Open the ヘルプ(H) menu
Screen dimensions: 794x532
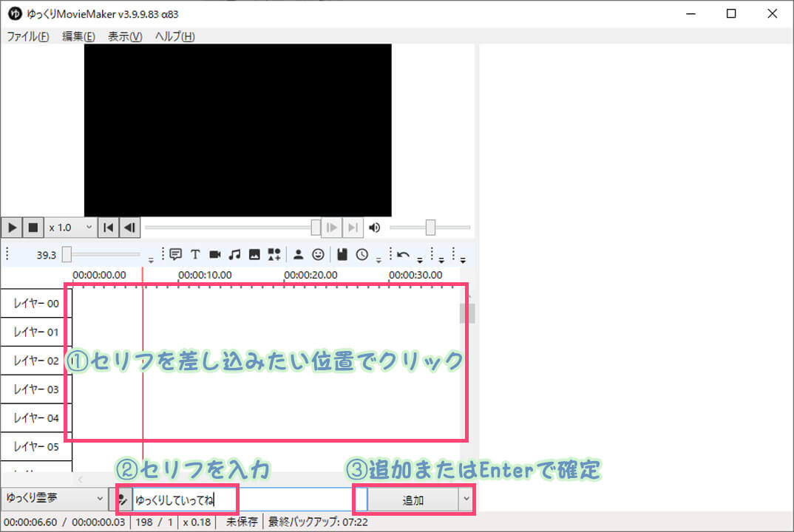pos(174,36)
